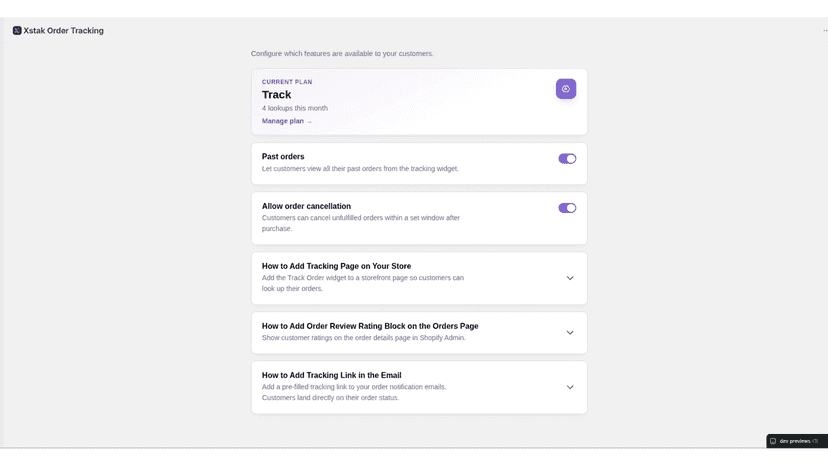
Task: Click How to Add Tracking Page heading
Action: click(x=336, y=266)
